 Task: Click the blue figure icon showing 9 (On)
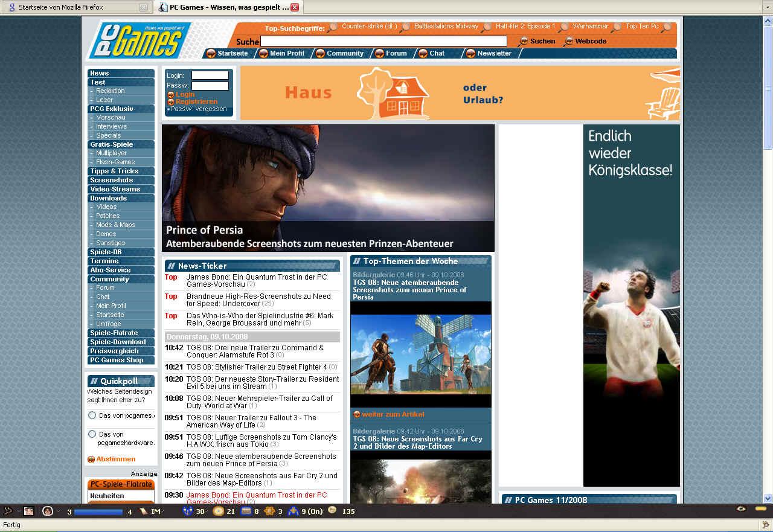point(293,511)
